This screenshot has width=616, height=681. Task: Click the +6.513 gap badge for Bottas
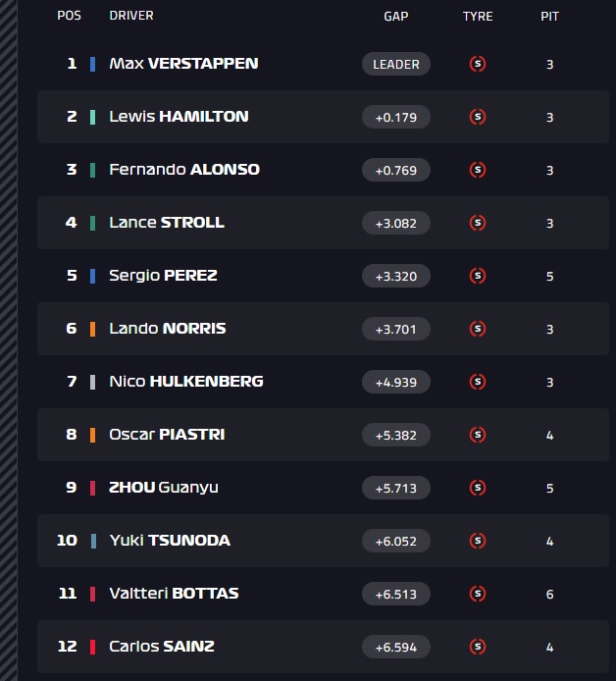point(396,594)
